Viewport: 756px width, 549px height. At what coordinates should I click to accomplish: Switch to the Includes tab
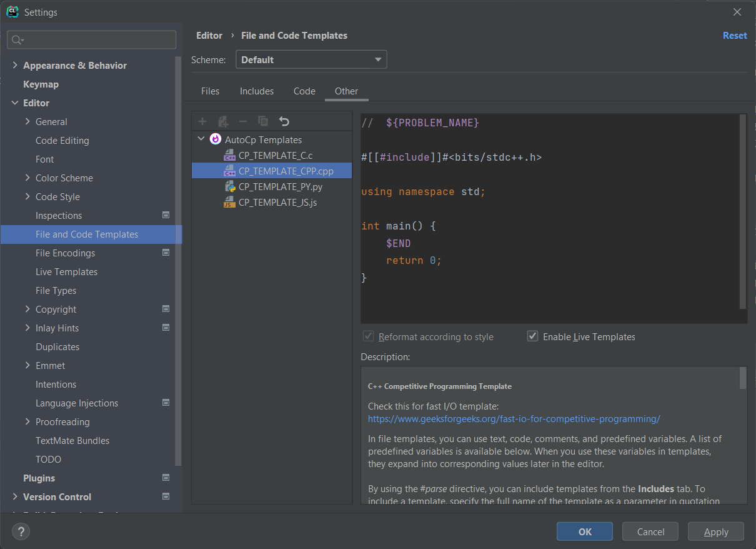tap(256, 91)
